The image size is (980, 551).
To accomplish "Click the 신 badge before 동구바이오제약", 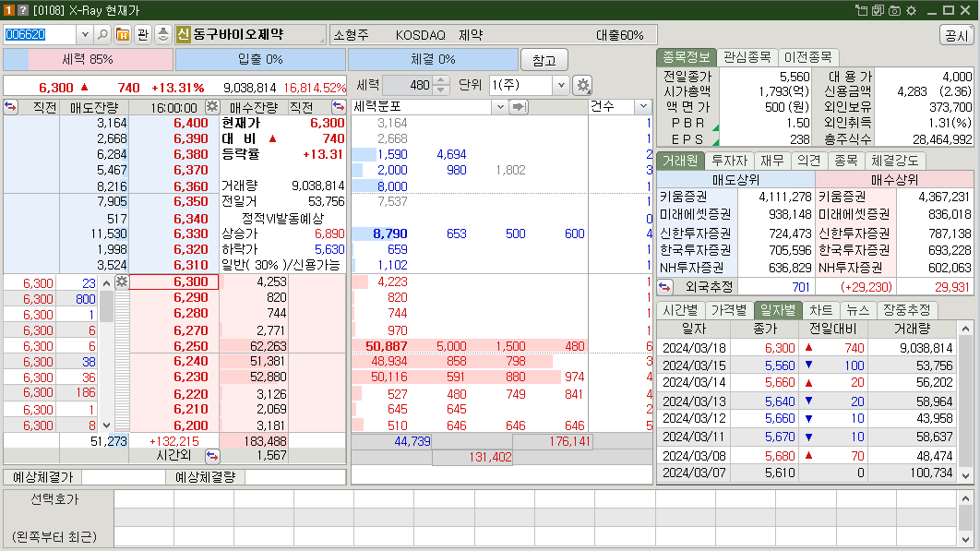I will (x=183, y=34).
